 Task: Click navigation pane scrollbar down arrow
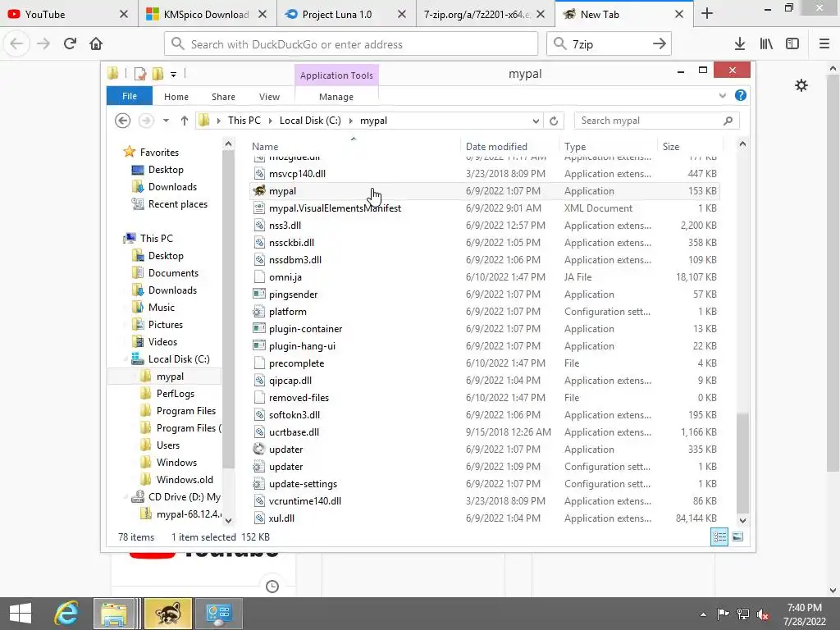228,519
